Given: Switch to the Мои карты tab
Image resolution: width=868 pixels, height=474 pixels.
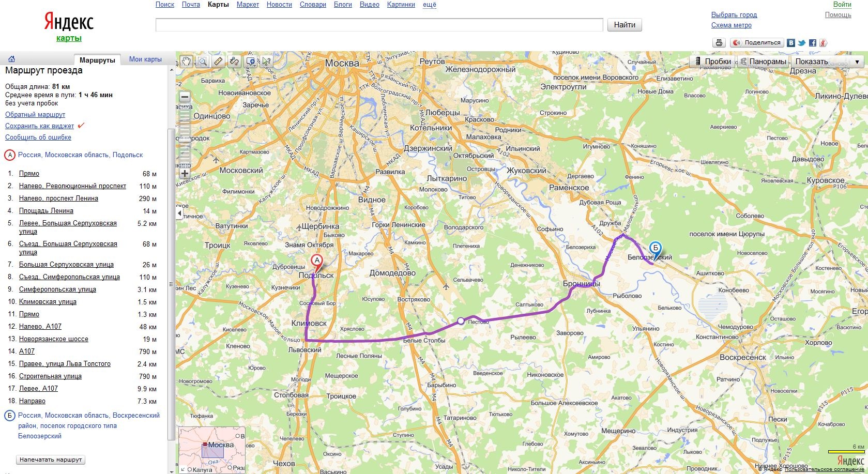Looking at the screenshot, I should coord(145,59).
